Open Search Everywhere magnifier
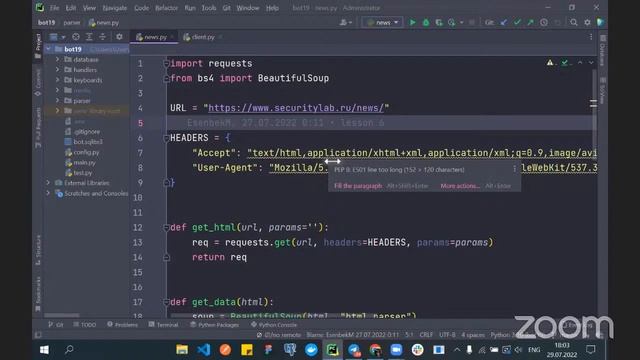The height and width of the screenshot is (360, 640). point(573,22)
